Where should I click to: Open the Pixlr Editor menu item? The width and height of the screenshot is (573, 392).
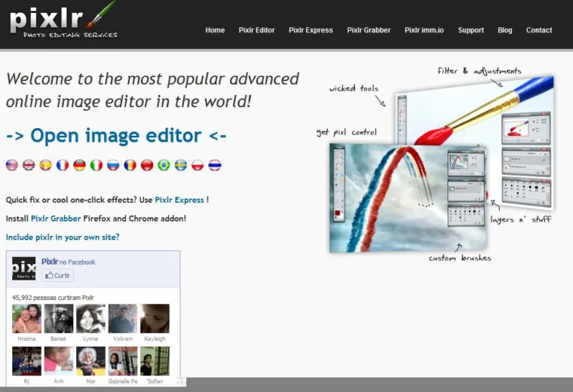[x=256, y=30]
